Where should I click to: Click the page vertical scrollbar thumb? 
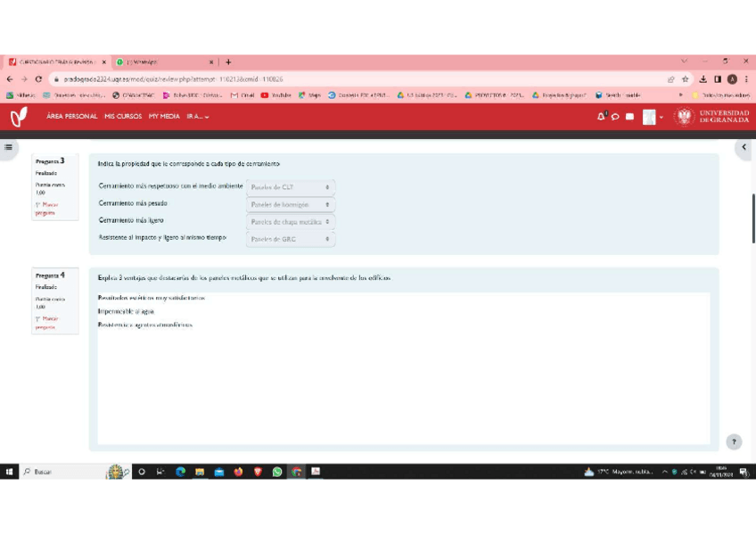[753, 219]
